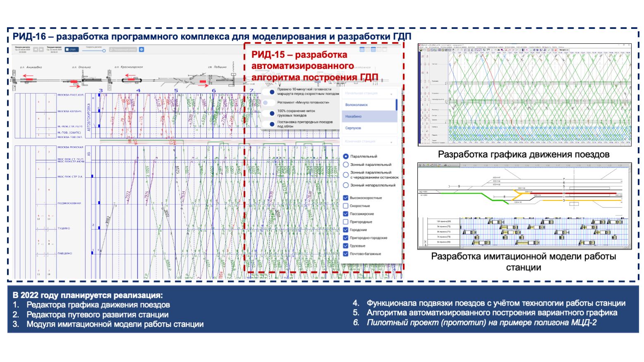Uncheck the Пригородно-городские checkbox
Image resolution: width=644 pixels, height=362 pixels.
pos(346,238)
